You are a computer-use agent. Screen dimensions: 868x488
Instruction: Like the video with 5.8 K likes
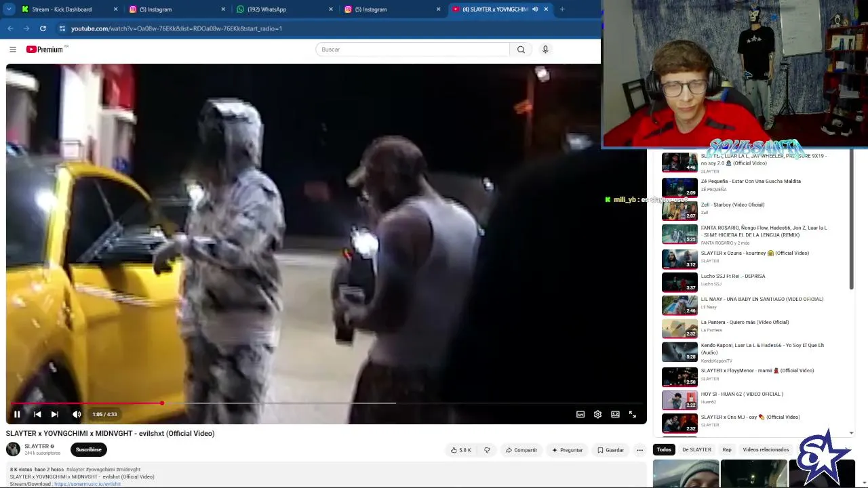point(461,450)
